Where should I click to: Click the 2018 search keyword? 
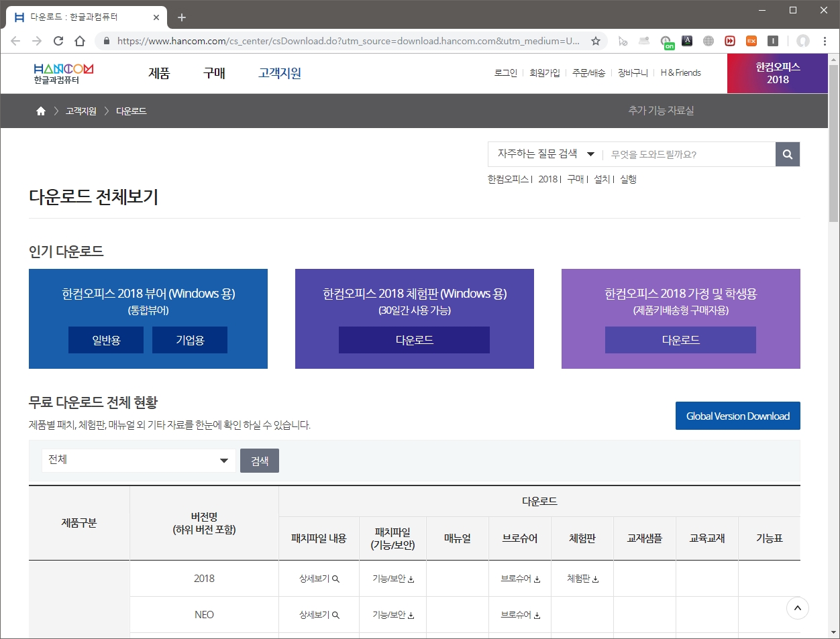pos(548,179)
